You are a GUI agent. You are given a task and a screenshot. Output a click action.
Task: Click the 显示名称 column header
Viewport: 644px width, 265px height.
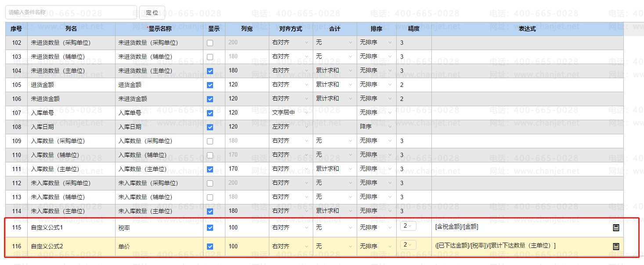pyautogui.click(x=159, y=29)
